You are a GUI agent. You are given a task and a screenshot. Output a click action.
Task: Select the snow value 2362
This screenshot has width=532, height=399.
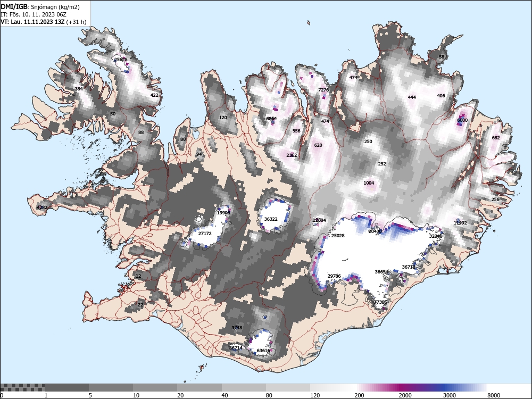(x=292, y=155)
